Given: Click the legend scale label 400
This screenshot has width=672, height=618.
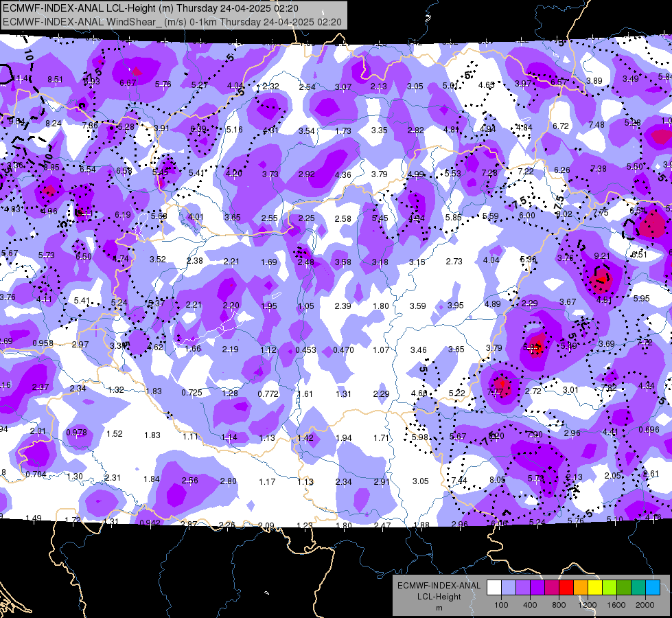Looking at the screenshot, I should tap(530, 605).
